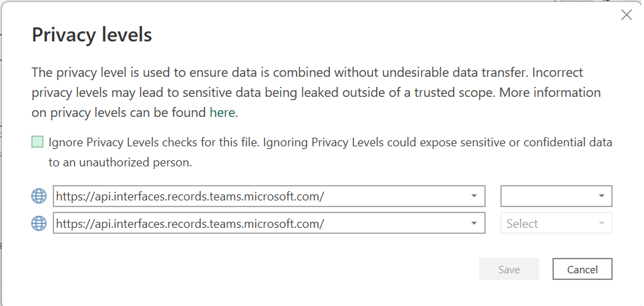Viewport: 644px width, 306px height.
Task: Click arrow of the 'Select' dropdown
Action: 602,224
